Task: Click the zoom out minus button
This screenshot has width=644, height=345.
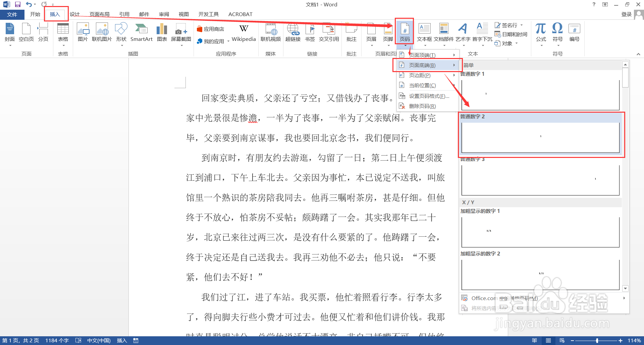Action: 572,340
